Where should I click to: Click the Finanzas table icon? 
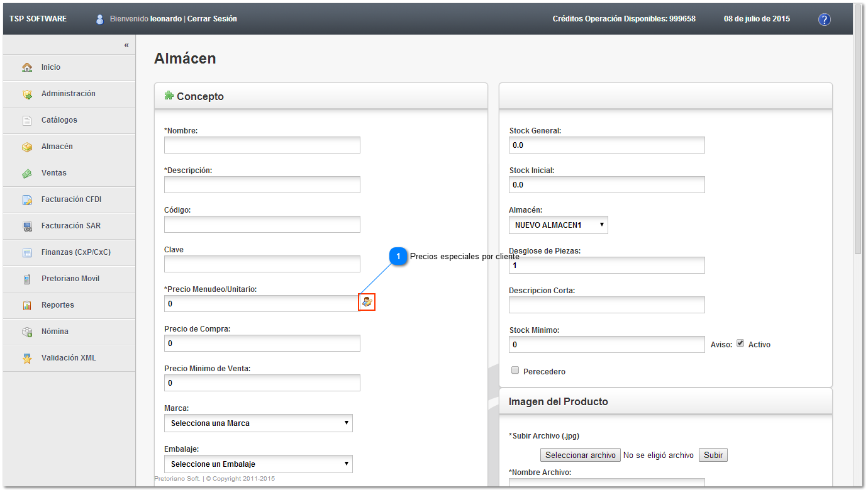(x=27, y=252)
